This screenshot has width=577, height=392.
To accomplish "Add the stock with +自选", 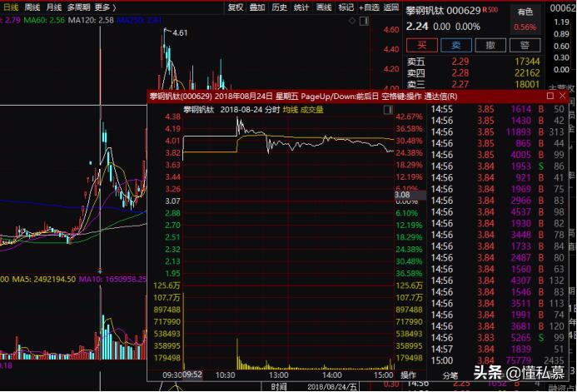I will click(x=369, y=7).
